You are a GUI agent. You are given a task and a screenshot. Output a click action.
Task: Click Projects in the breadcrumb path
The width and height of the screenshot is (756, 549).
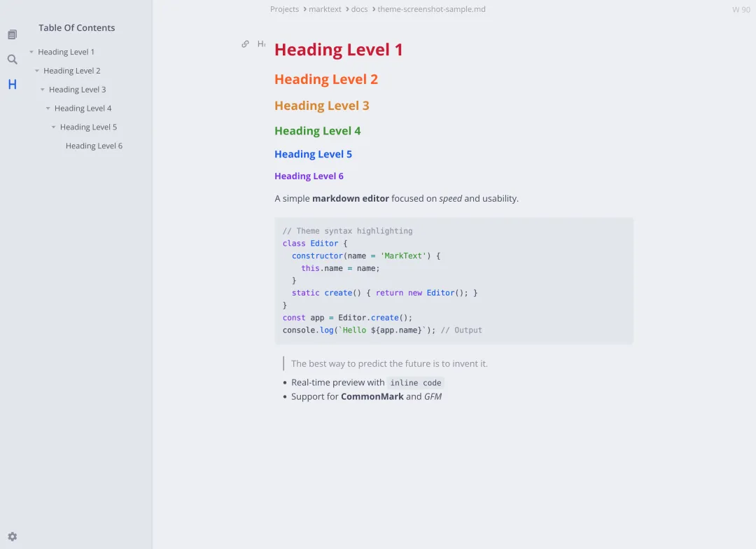tap(284, 9)
